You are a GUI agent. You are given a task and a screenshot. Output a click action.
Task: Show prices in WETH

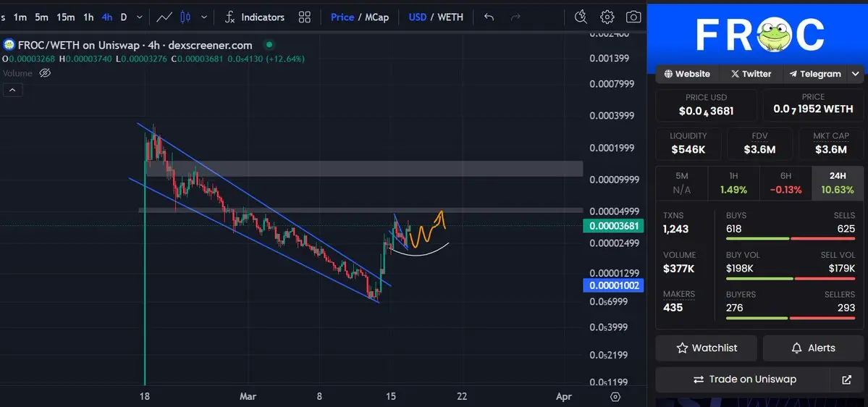tap(450, 17)
